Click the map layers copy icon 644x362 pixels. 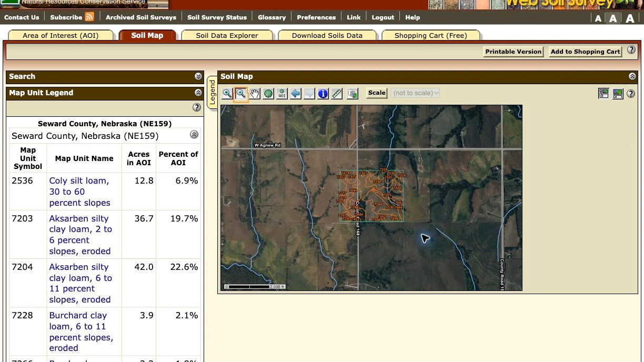pos(353,94)
